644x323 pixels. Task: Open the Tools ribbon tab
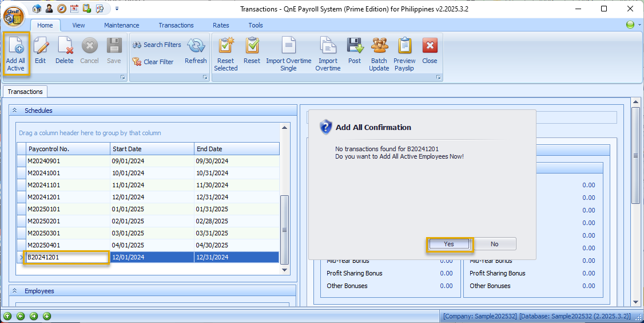tap(256, 25)
